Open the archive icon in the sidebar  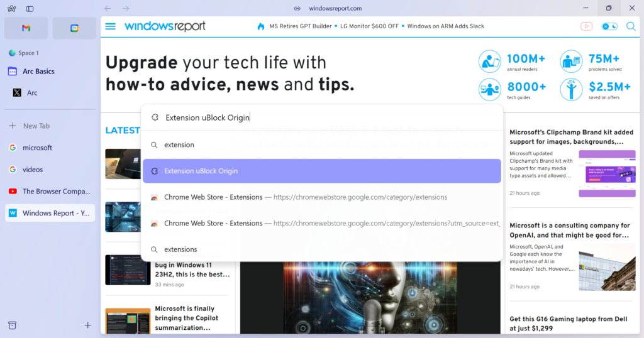coord(13,325)
